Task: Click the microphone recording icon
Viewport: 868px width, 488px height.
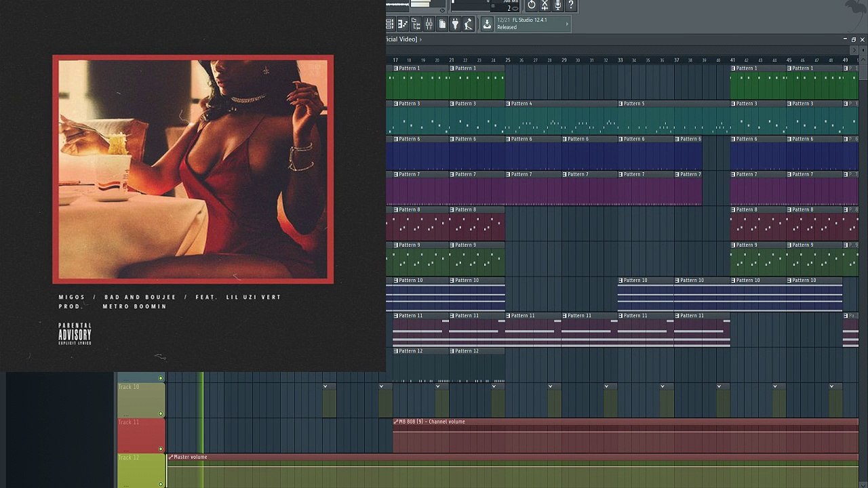Action: [x=557, y=5]
